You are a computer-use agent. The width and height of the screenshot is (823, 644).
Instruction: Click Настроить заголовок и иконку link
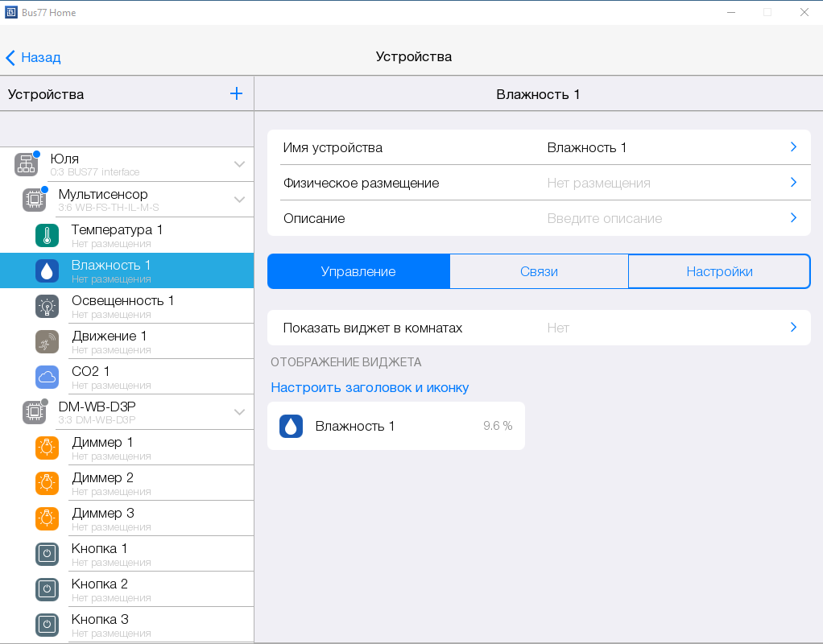point(370,387)
